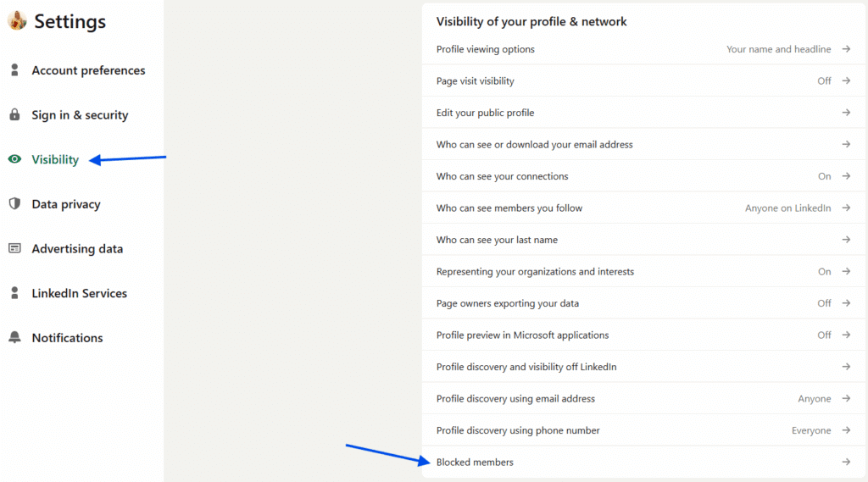
Task: Open Profile viewing options setting
Action: (x=486, y=49)
